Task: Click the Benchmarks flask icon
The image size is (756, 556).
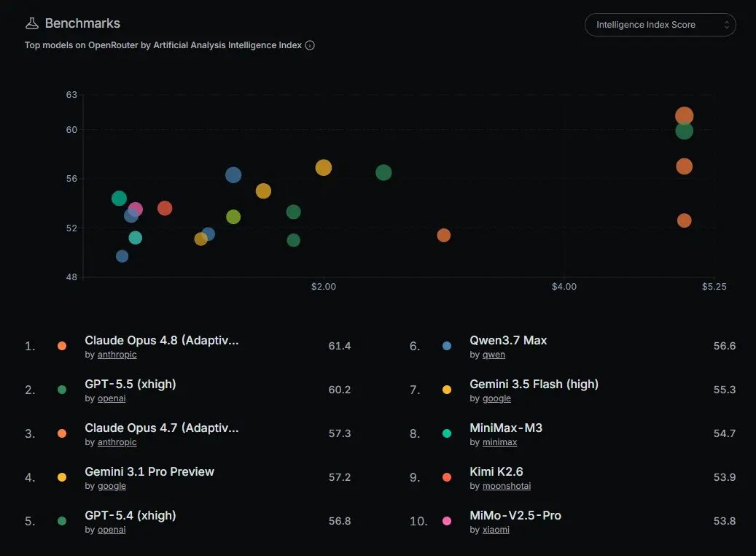Action: 32,23
